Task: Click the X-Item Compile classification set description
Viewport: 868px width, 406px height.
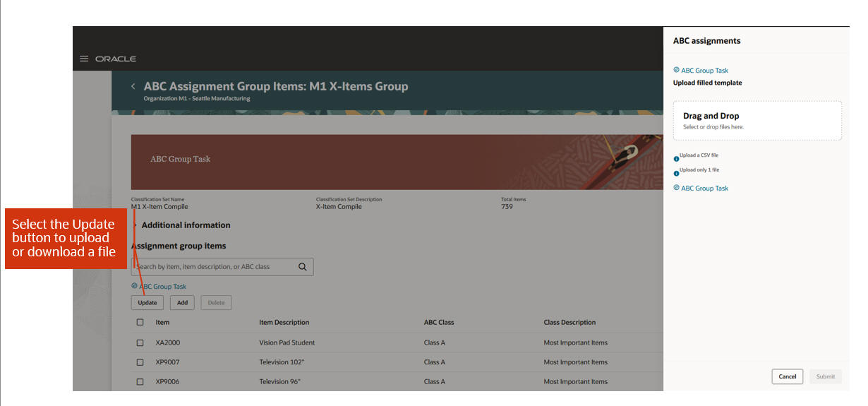Action: click(x=339, y=207)
